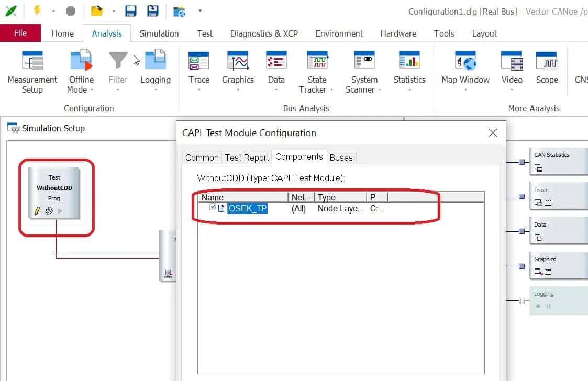Click the pencil edit icon on WithoutCDD test node
Screen dimensions: 588x381
point(37,211)
